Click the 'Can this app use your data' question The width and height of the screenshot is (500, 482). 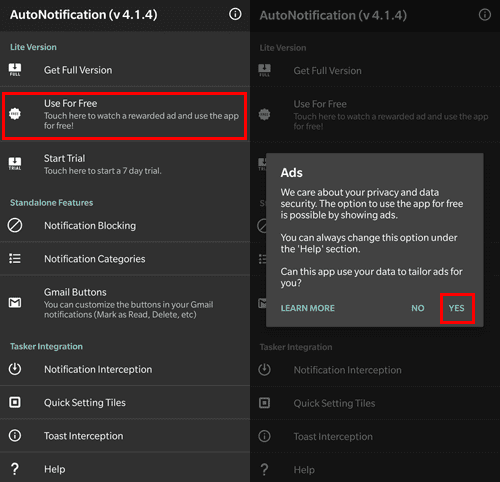(371, 277)
